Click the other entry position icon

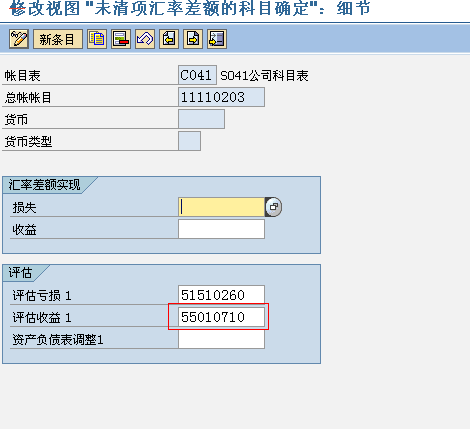coord(217,39)
